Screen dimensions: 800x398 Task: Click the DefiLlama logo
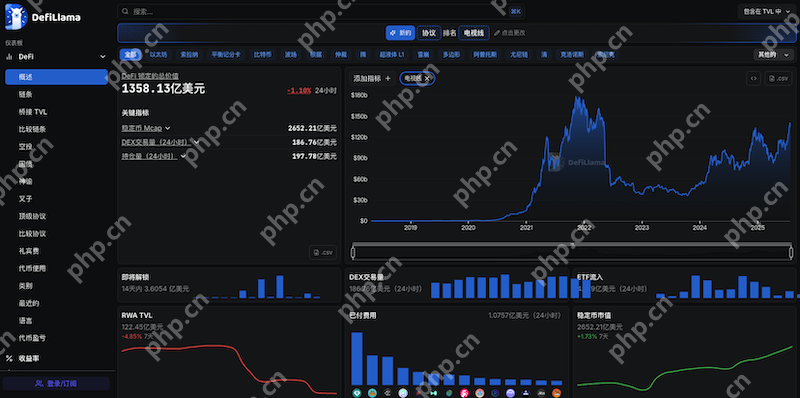coord(43,17)
